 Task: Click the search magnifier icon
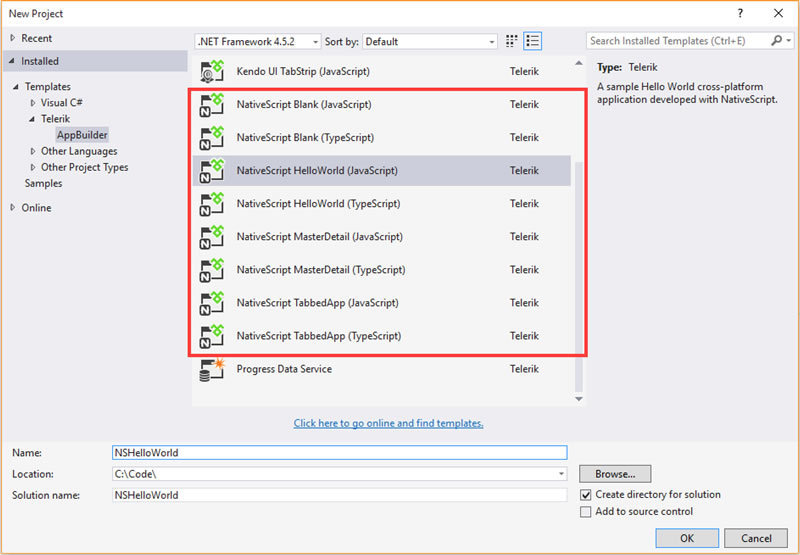(x=776, y=41)
